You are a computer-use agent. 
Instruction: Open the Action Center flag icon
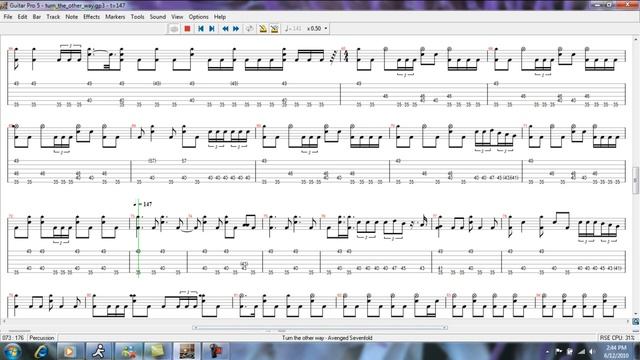click(x=558, y=351)
